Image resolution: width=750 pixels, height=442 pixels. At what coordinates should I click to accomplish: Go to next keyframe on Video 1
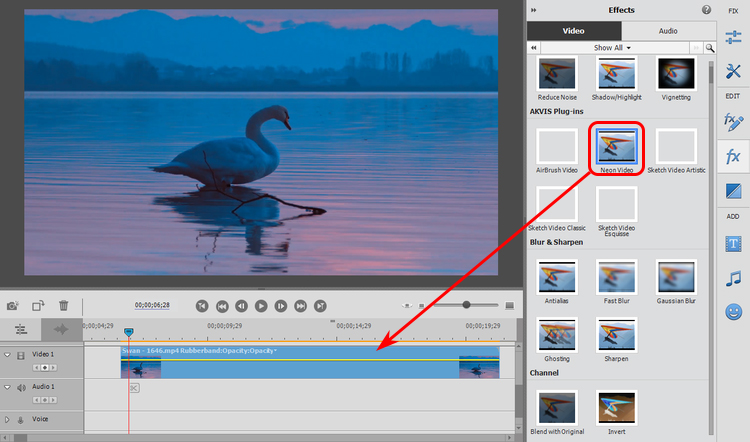53,368
